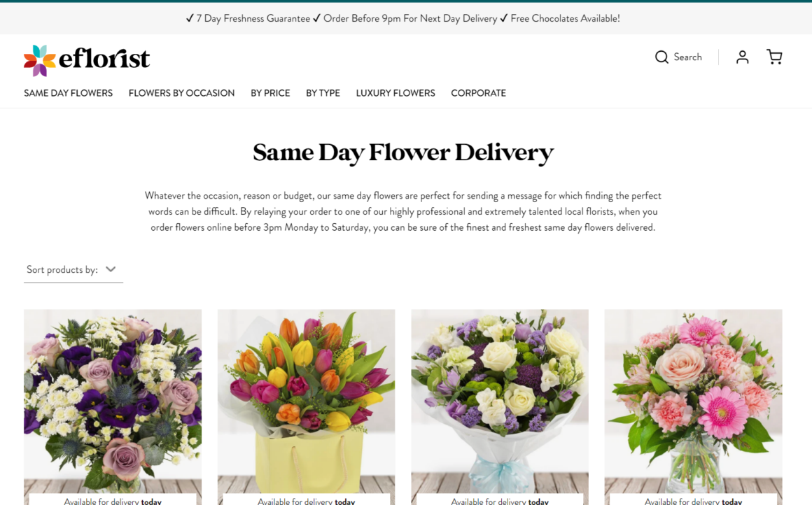
Task: Expand the Sort products by dropdown
Action: tap(73, 269)
